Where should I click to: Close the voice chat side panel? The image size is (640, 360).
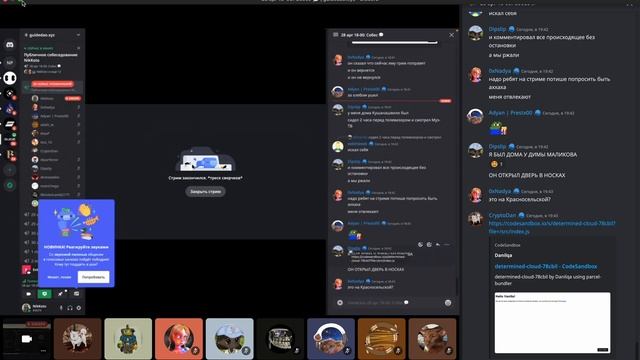(x=451, y=35)
